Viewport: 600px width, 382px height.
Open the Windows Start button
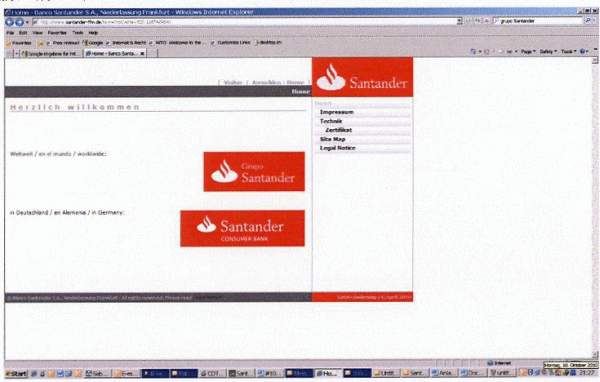coord(16,373)
